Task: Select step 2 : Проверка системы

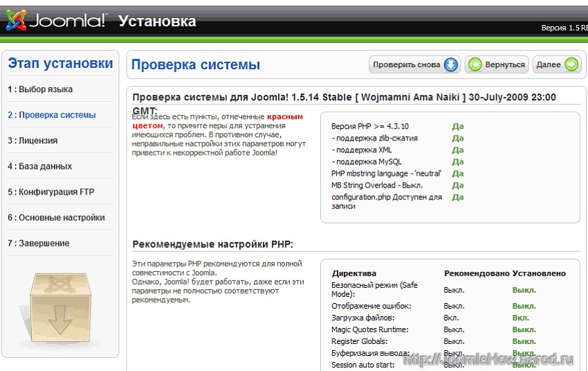Action: (x=52, y=115)
